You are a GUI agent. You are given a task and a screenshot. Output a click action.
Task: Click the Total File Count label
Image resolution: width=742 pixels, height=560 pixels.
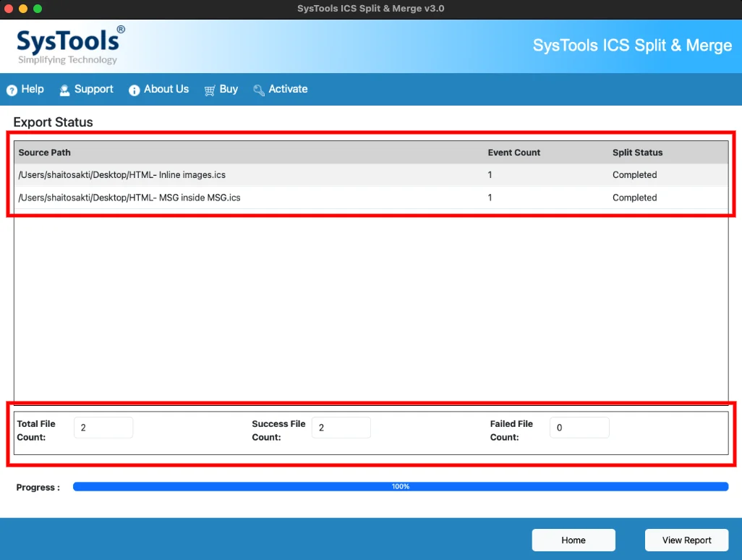tap(36, 430)
